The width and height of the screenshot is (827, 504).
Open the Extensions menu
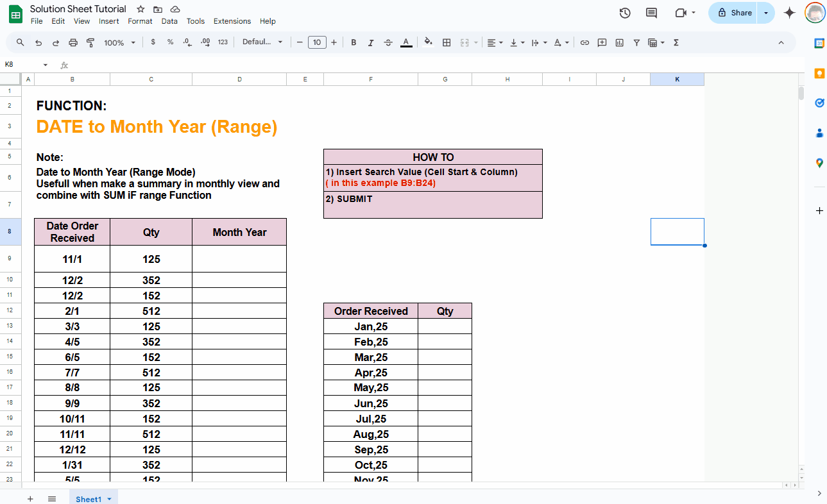tap(232, 21)
